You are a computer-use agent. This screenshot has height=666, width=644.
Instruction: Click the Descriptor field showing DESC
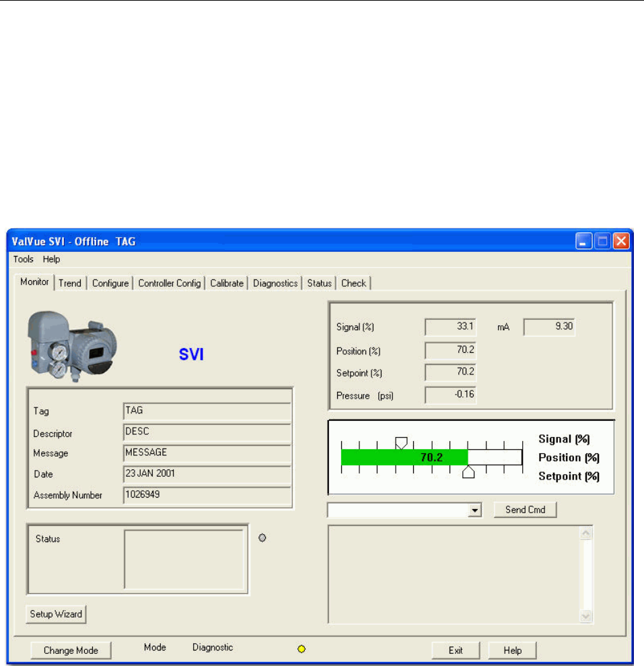(x=207, y=432)
